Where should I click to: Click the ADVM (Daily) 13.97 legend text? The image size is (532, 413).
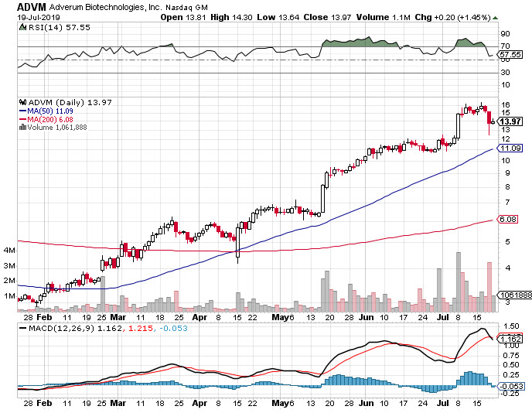70,102
